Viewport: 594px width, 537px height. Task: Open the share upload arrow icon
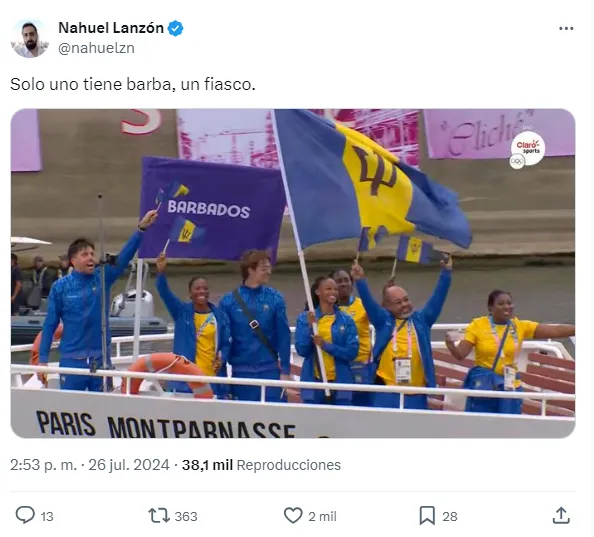(561, 516)
